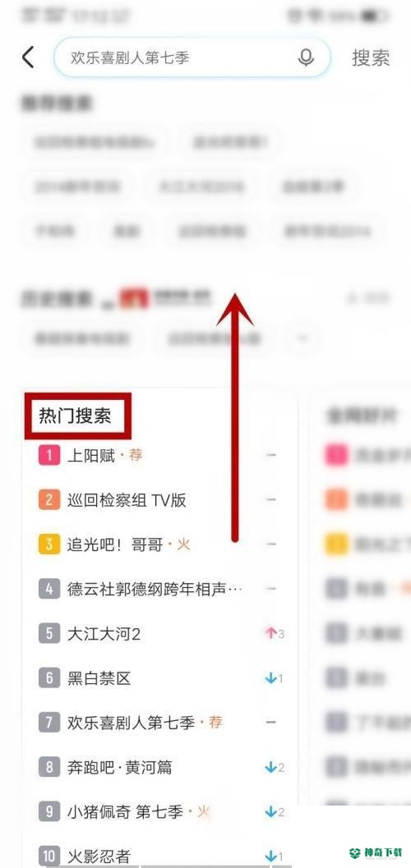Expand search history with the chevron button

(x=302, y=338)
